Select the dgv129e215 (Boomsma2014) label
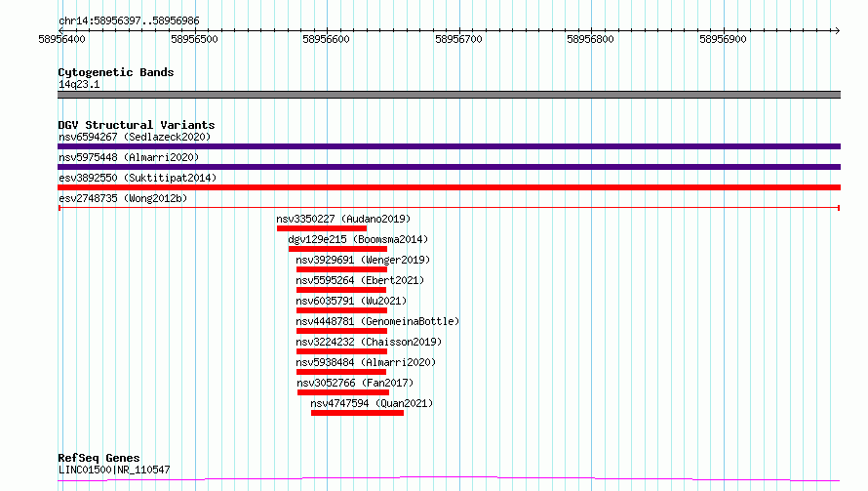 [x=358, y=239]
